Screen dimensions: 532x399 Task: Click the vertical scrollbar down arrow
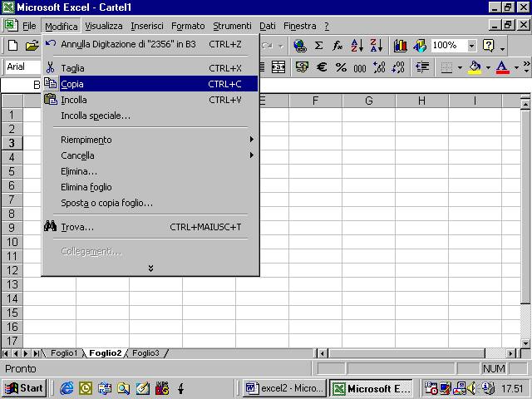coord(525,343)
